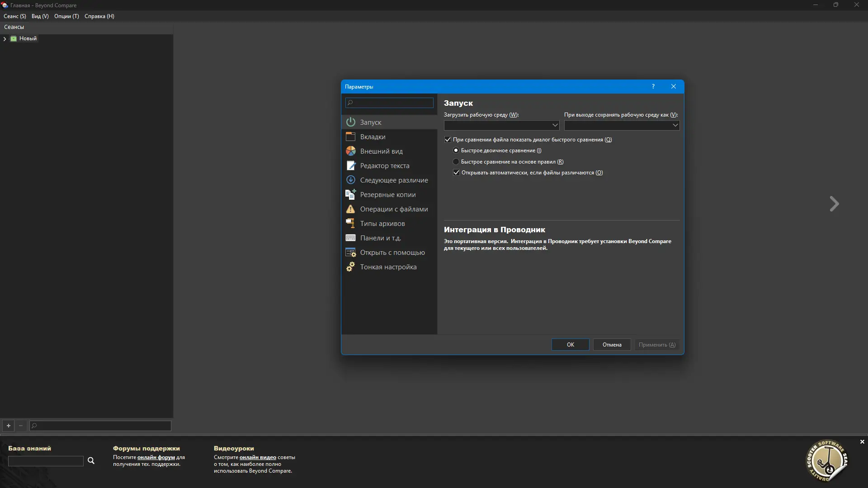Click the Следующее различие down-arrow icon

pyautogui.click(x=350, y=180)
